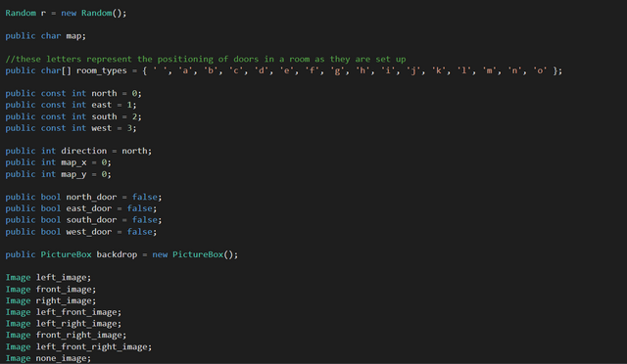
Task: Click the Random type in first line
Action: pos(21,13)
